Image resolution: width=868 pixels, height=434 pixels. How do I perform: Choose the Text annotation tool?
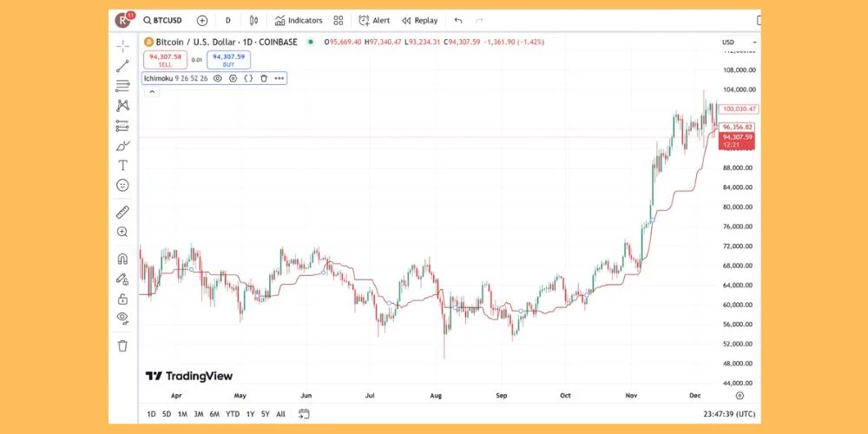click(122, 165)
